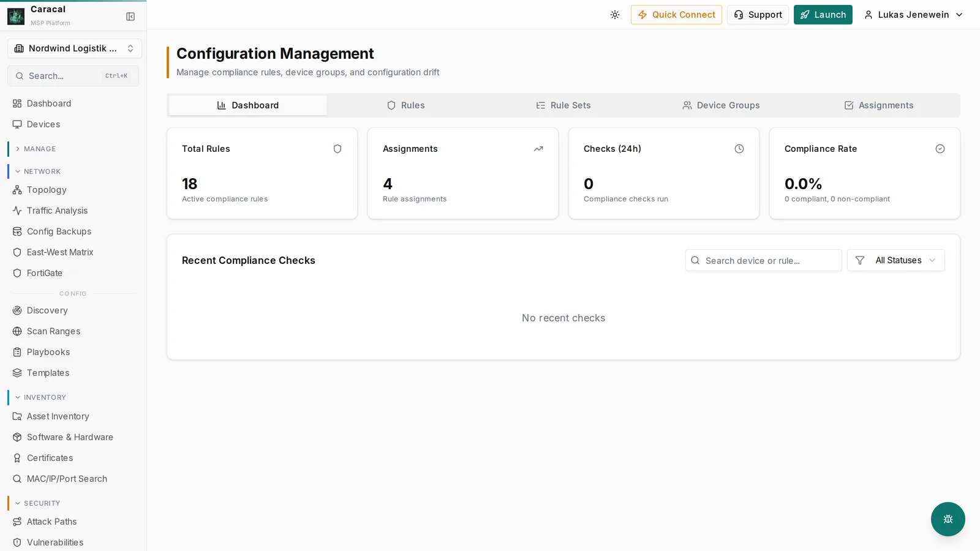Toggle light/dark theme sun icon

coord(615,15)
